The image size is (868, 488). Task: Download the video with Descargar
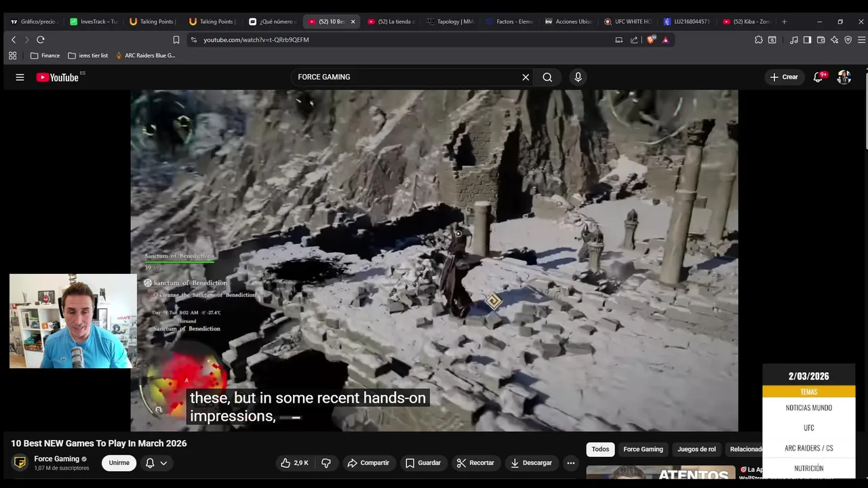point(531,463)
